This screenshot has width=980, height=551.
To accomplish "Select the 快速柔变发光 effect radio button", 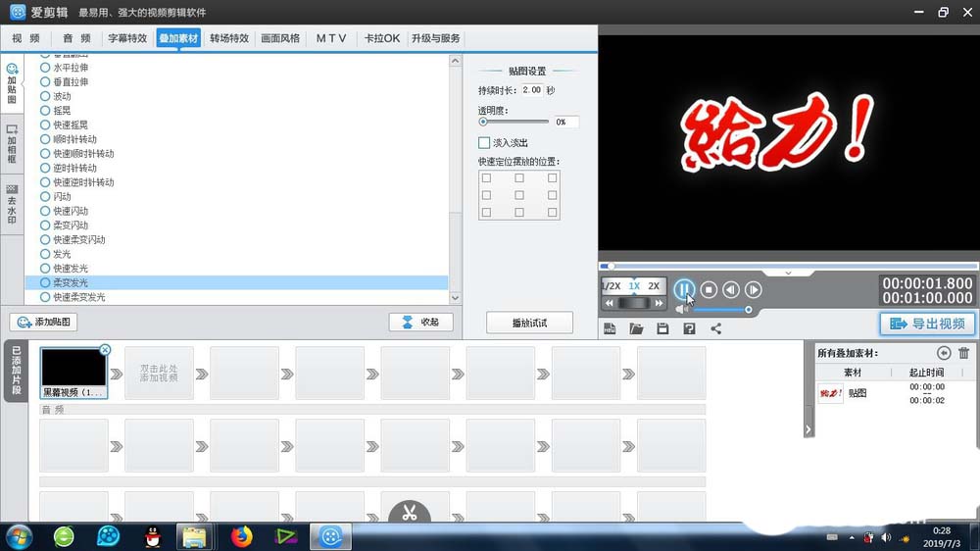I will 45,297.
